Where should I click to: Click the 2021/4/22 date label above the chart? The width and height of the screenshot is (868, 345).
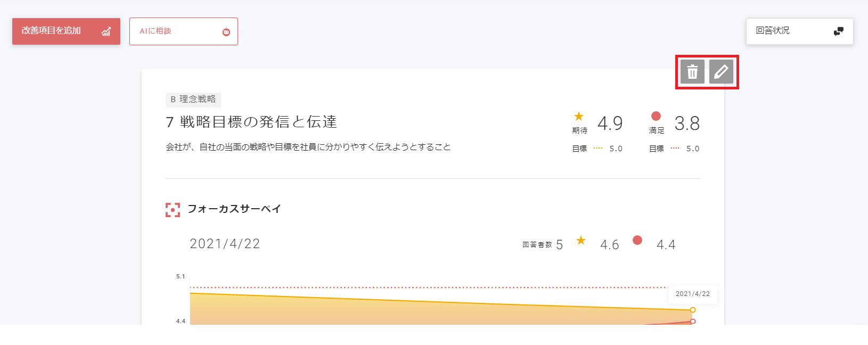click(x=225, y=243)
